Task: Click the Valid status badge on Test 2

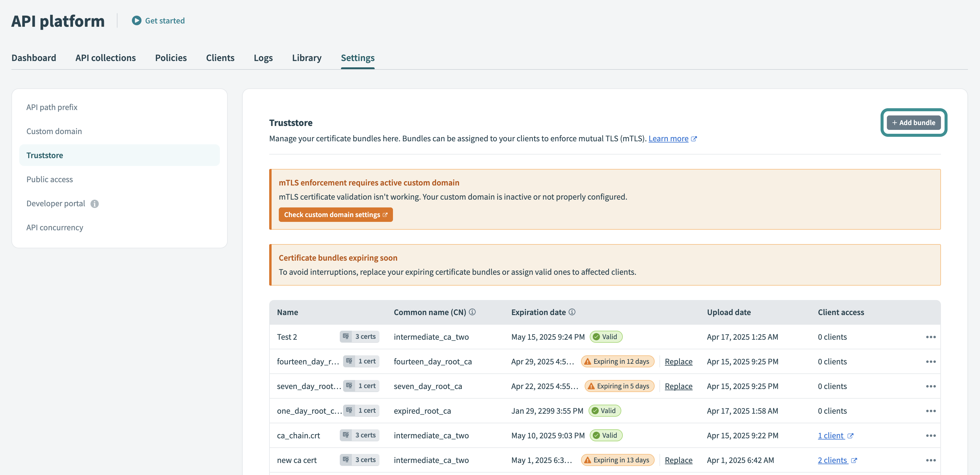Action: 606,336
